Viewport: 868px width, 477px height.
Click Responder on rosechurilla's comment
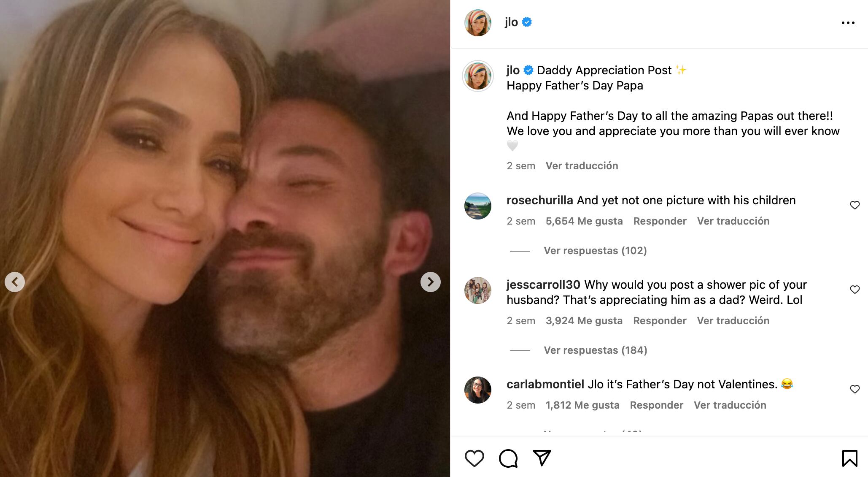tap(660, 221)
